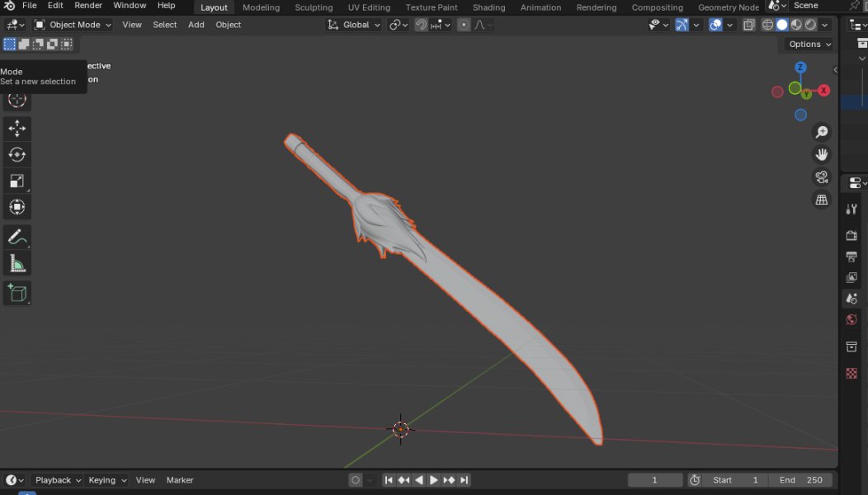Open Render Properties in the properties sidebar

tap(851, 233)
